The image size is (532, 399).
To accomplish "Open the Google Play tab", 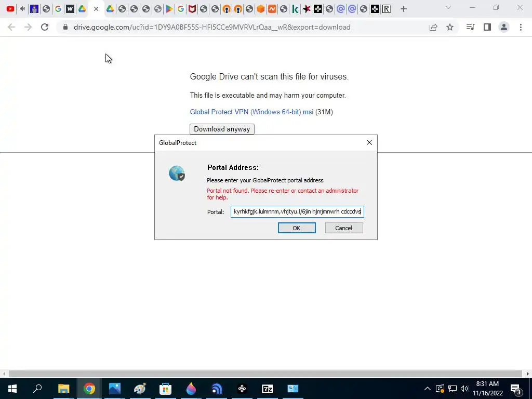I will click(x=169, y=9).
